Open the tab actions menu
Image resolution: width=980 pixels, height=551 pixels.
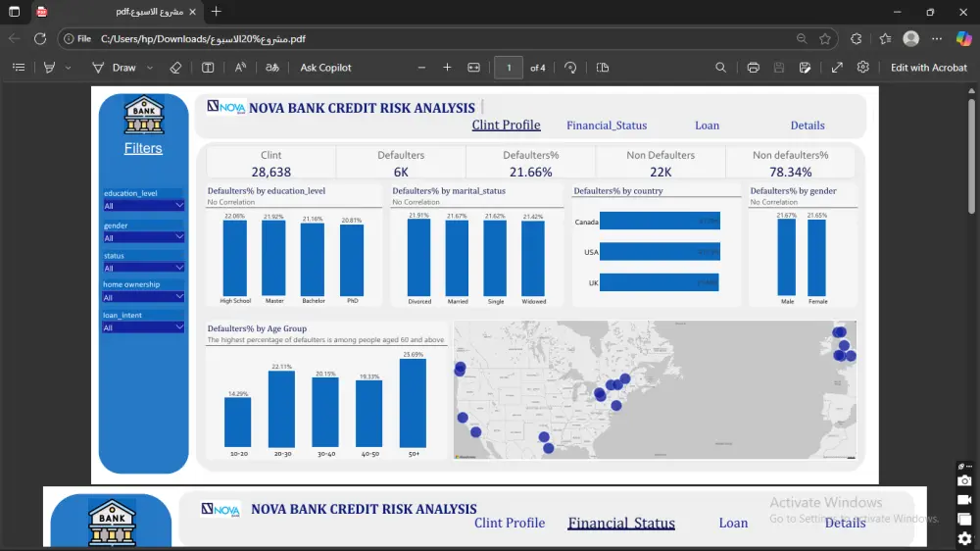click(x=15, y=12)
